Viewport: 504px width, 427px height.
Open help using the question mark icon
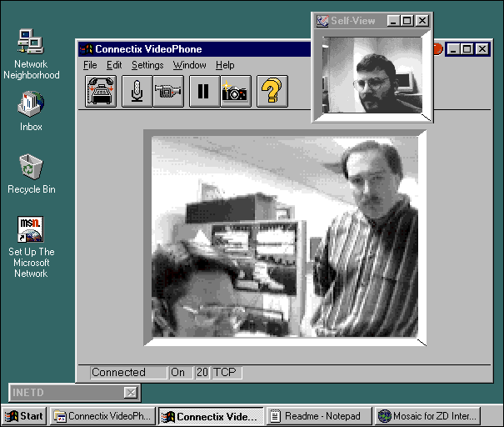coord(272,91)
